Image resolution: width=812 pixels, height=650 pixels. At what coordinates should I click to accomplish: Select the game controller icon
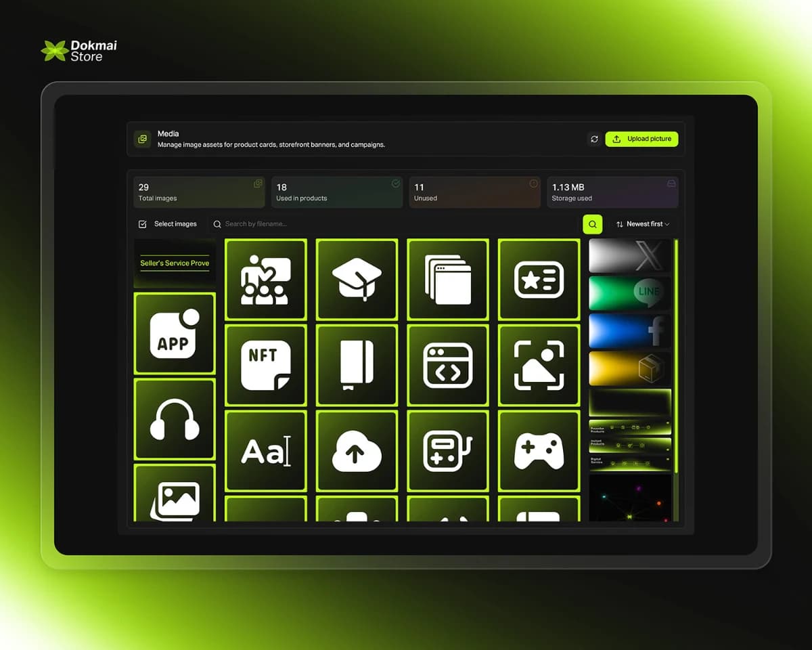click(539, 450)
